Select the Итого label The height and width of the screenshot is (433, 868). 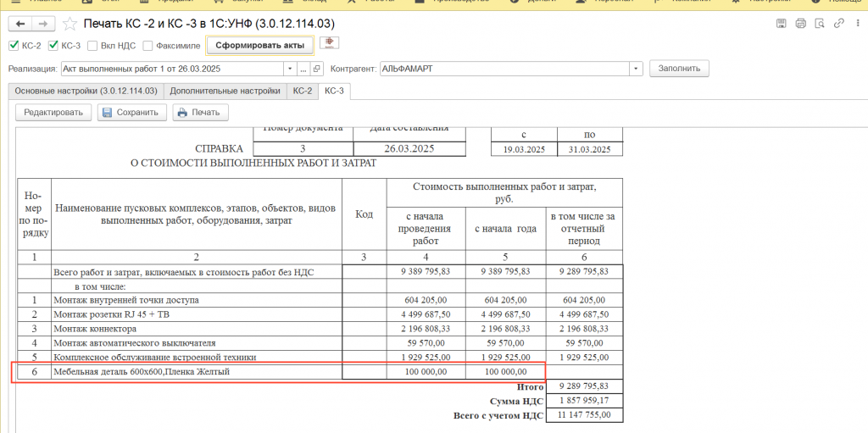tap(530, 386)
